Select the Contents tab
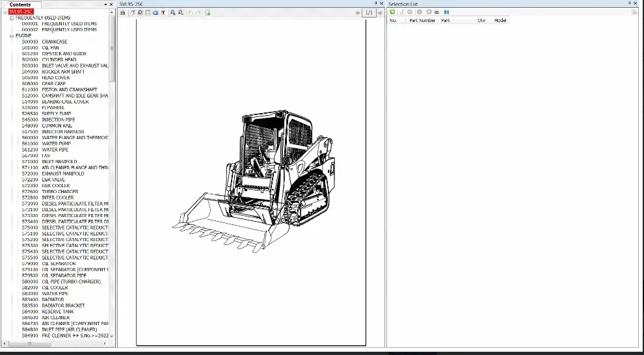 [20, 5]
